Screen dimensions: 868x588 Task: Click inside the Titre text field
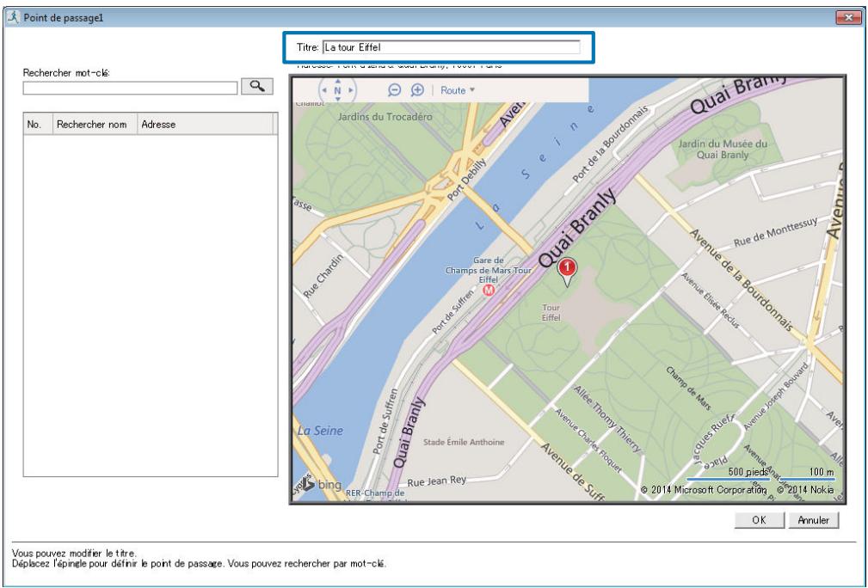pos(451,47)
